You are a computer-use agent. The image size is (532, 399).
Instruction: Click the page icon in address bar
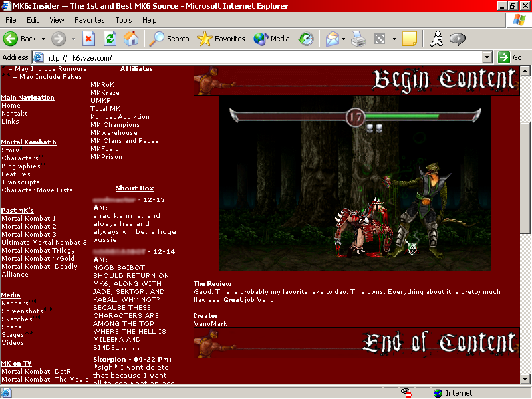pyautogui.click(x=39, y=58)
